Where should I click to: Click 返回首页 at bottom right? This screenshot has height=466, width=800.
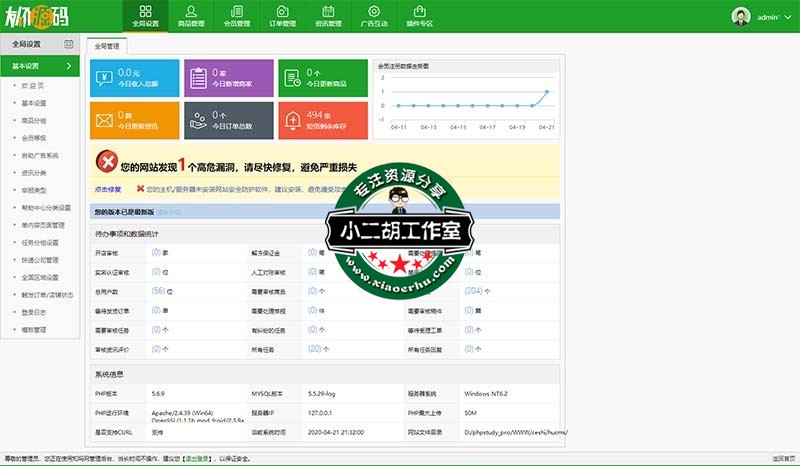click(783, 458)
